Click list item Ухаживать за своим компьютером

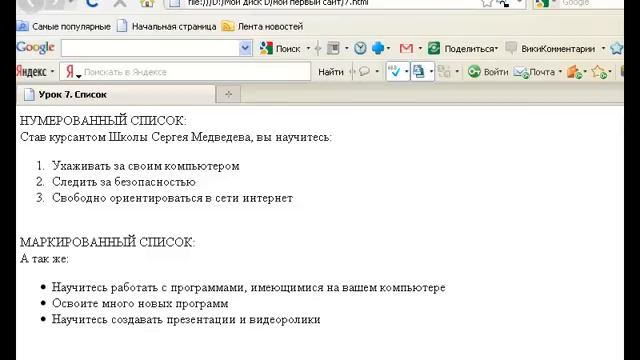[146, 166]
